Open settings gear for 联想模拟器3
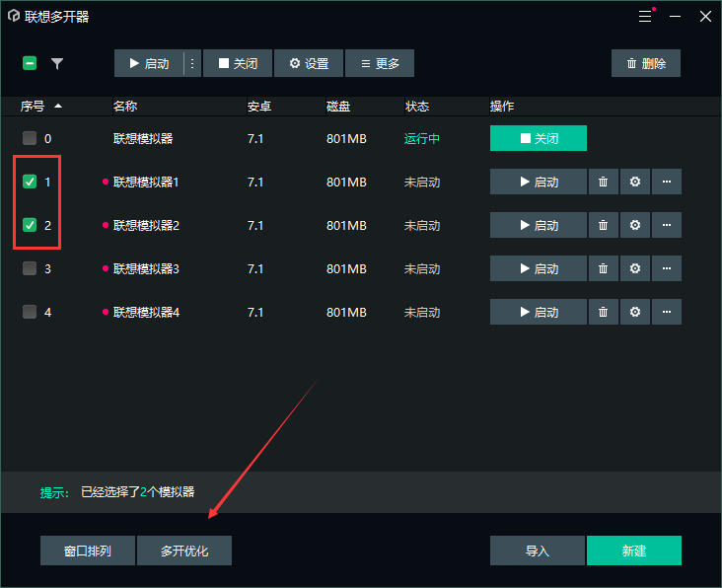This screenshot has height=588, width=722. 635,268
